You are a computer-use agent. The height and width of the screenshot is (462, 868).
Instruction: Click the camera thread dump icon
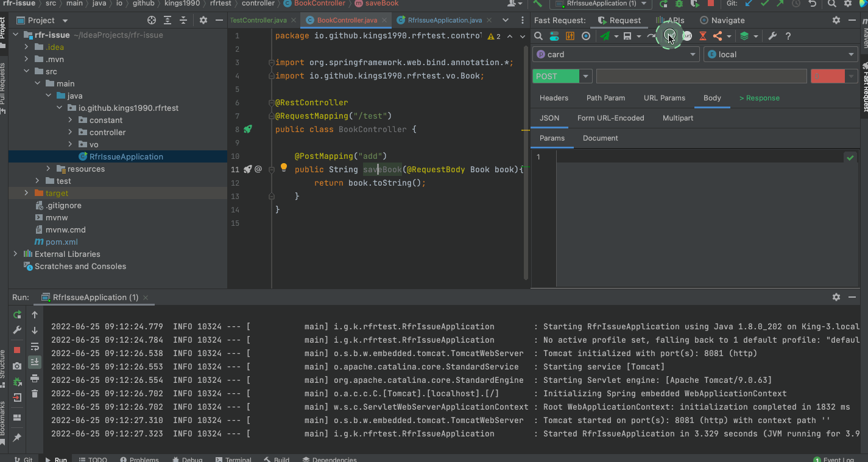17,366
